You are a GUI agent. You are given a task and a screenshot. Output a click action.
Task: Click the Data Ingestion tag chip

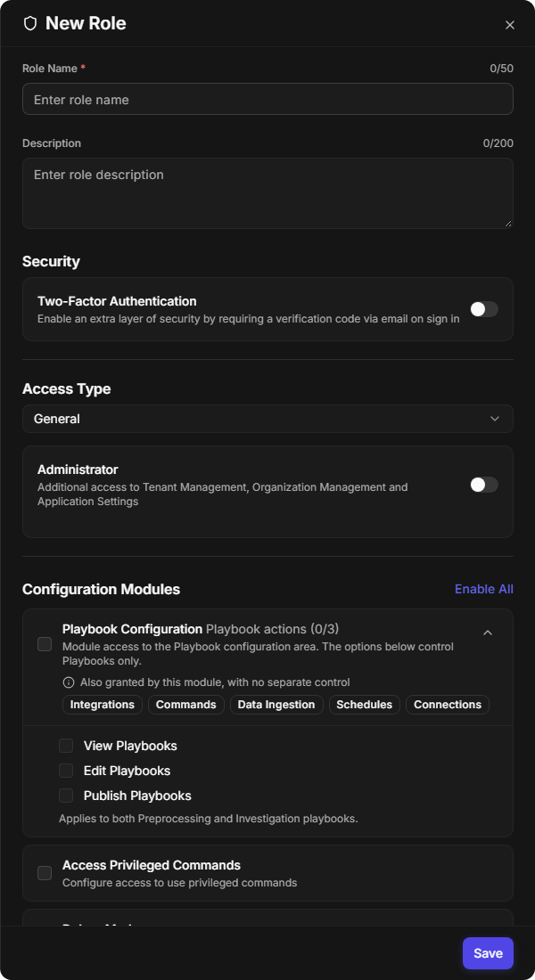[x=276, y=705]
